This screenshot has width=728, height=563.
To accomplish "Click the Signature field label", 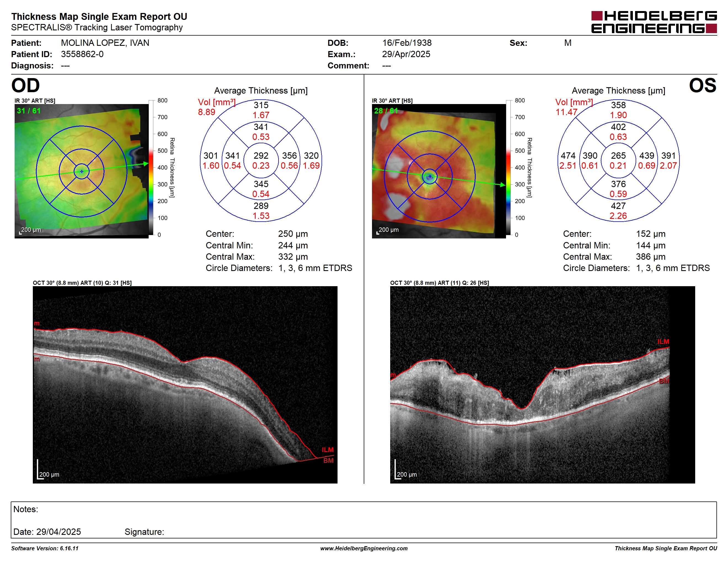I will pyautogui.click(x=144, y=532).
